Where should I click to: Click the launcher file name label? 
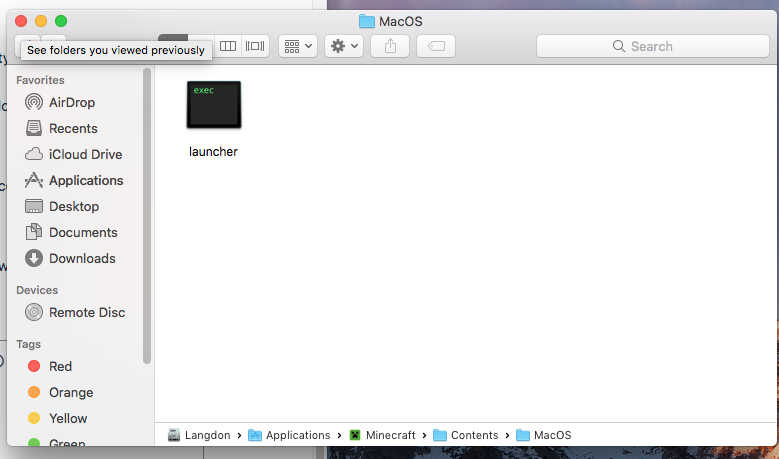[x=213, y=152]
